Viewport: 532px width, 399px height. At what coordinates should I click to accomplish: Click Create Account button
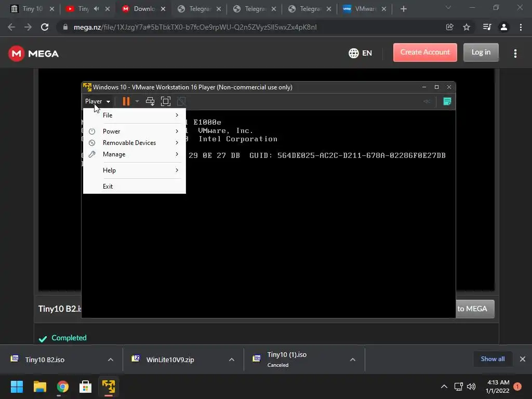pyautogui.click(x=425, y=52)
